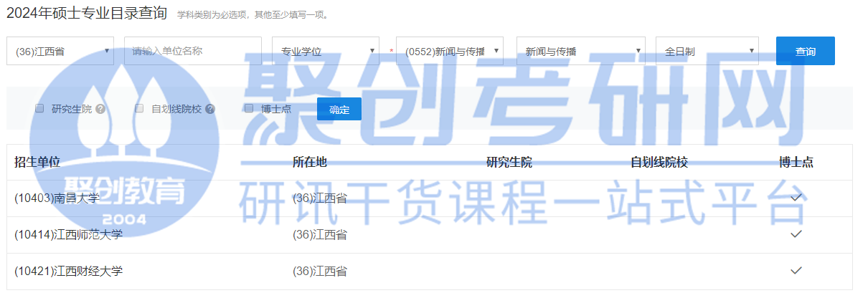868x298 pixels.
Task: Click the 确定 confirm button
Action: (339, 109)
